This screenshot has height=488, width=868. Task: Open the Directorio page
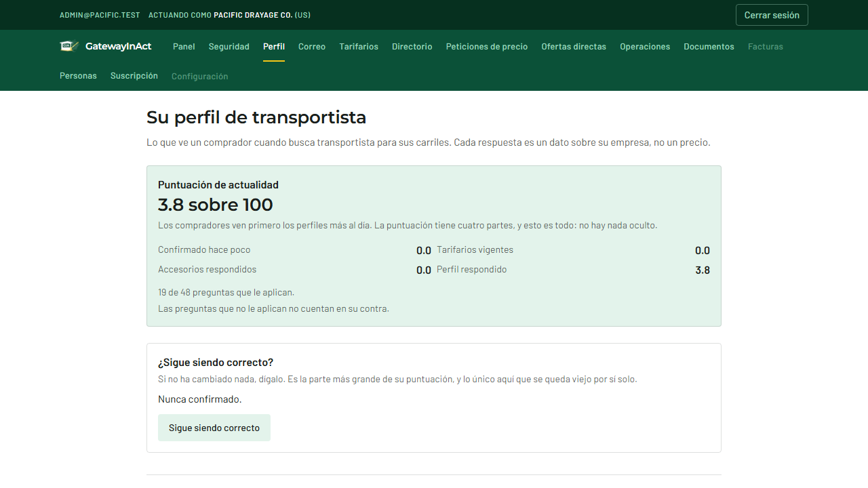coord(412,47)
